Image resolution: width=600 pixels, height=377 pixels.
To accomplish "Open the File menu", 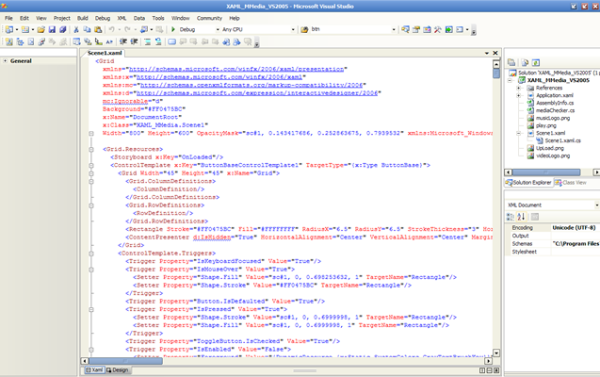I will pyautogui.click(x=8, y=18).
